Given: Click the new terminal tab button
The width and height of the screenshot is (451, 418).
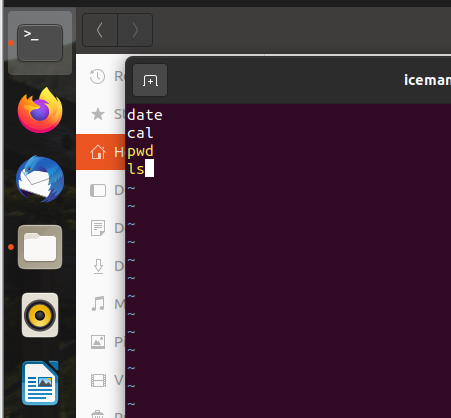Looking at the screenshot, I should 150,80.
